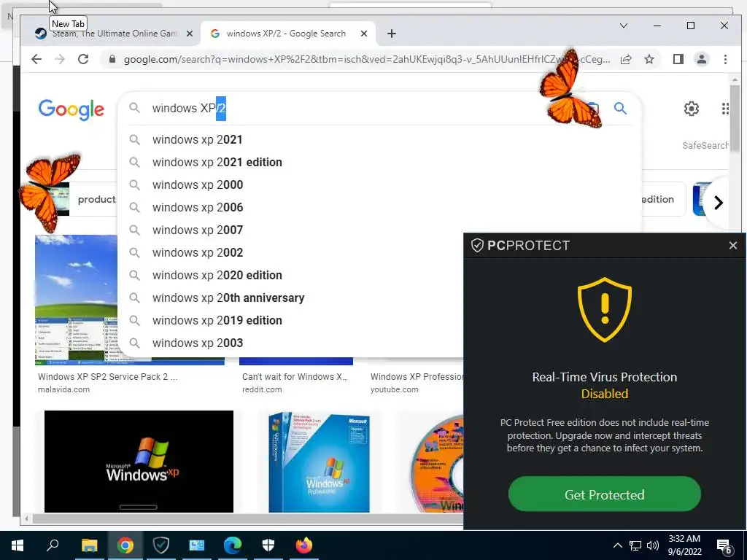Open the black Windows XP logo thumbnail

point(139,462)
